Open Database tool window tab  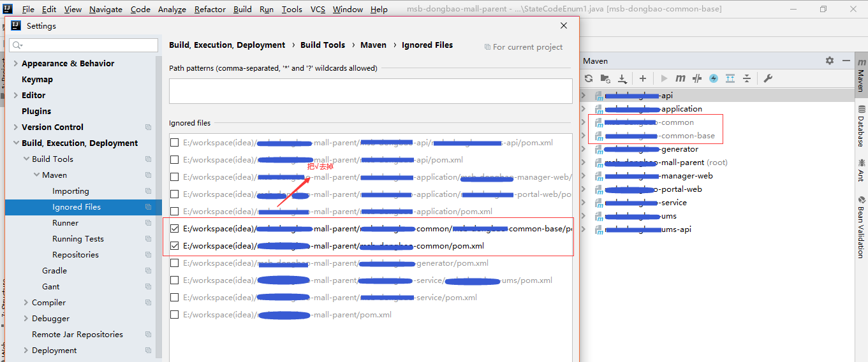point(861,126)
